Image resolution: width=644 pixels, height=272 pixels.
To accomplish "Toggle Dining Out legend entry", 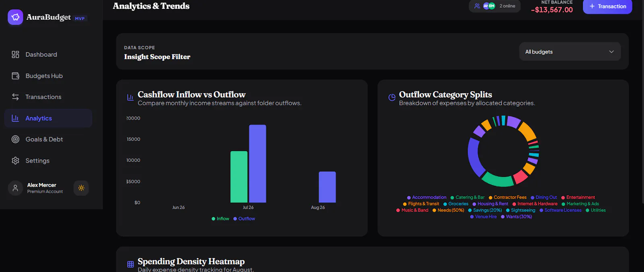I will click(x=544, y=197).
